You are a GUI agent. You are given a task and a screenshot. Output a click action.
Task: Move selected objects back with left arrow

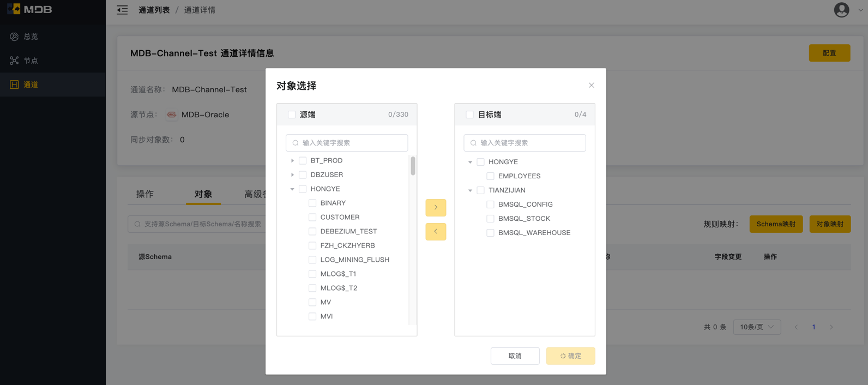(436, 231)
